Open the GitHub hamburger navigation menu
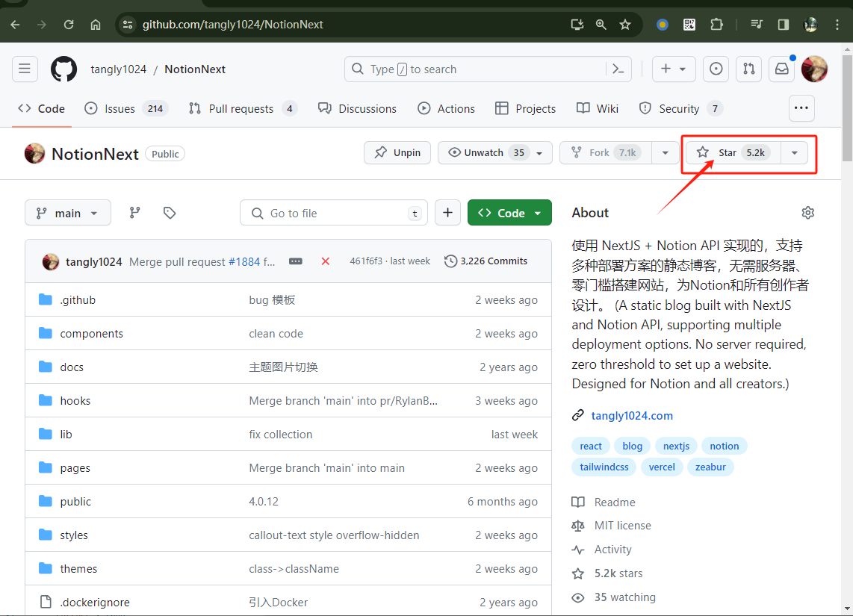This screenshot has width=853, height=616. pyautogui.click(x=25, y=69)
